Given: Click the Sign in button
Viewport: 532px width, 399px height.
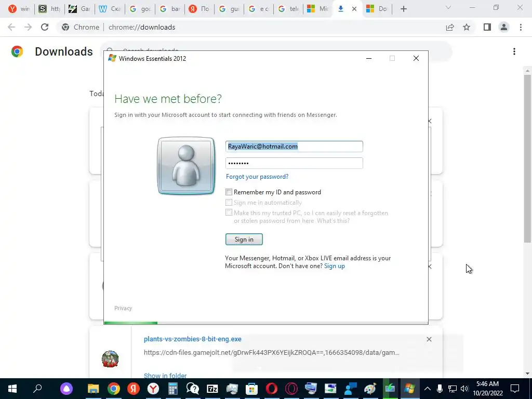Looking at the screenshot, I should tap(244, 239).
